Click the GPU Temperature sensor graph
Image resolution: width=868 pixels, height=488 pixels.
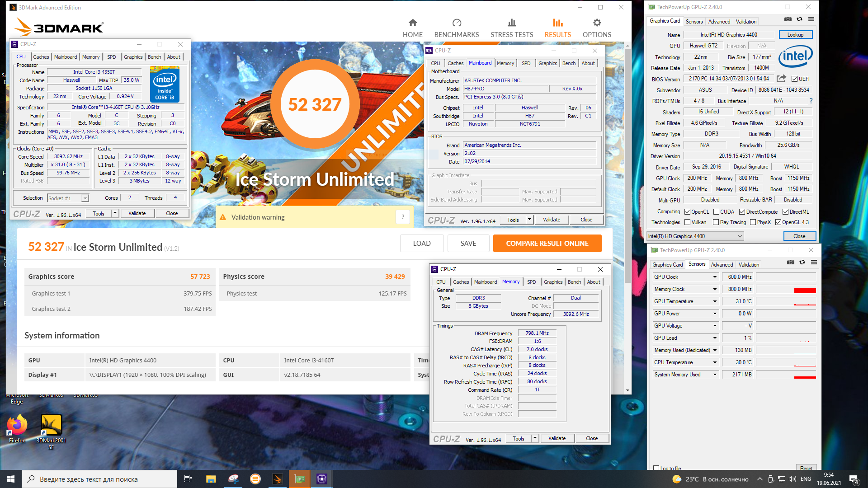point(786,301)
